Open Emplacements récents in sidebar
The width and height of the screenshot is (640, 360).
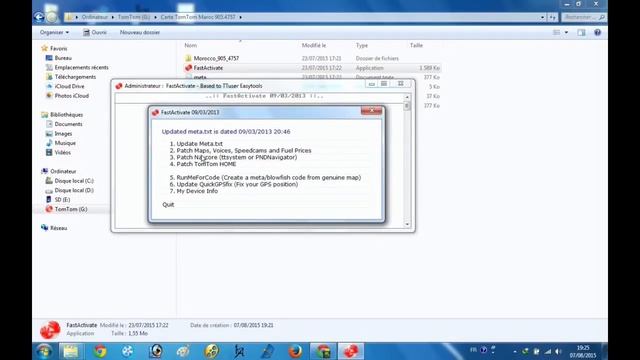point(81,67)
